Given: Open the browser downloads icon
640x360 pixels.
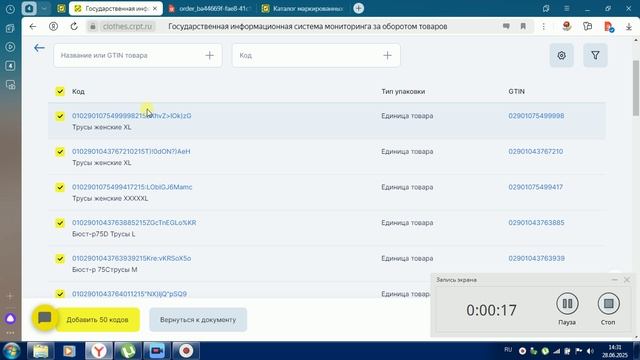Looking at the screenshot, I should (629, 27).
